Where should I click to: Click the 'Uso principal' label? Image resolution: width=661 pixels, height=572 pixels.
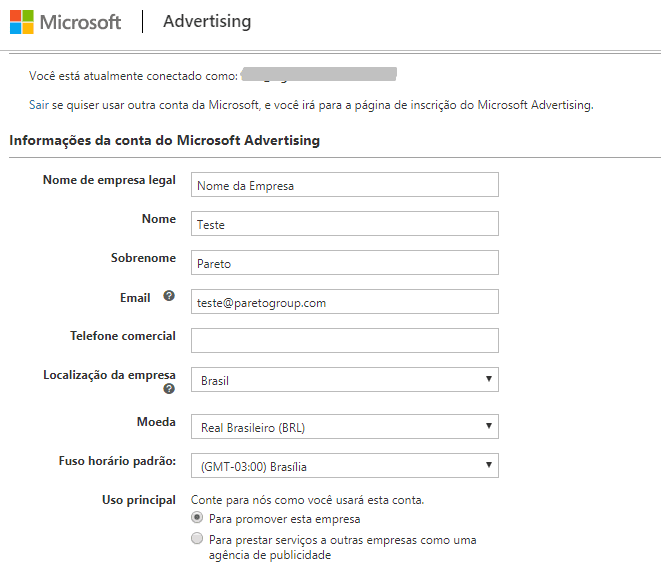[x=139, y=500]
